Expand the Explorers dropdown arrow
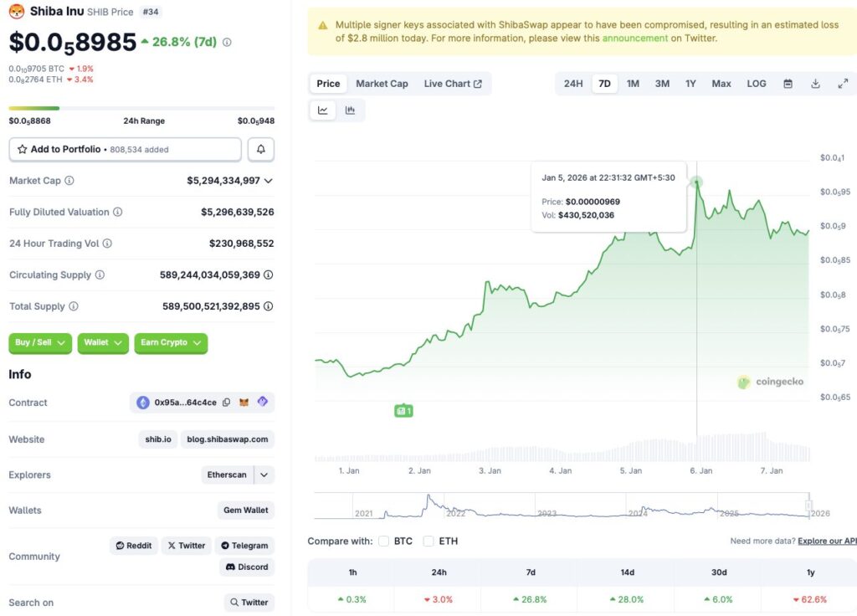This screenshot has width=857, height=616. [x=264, y=475]
